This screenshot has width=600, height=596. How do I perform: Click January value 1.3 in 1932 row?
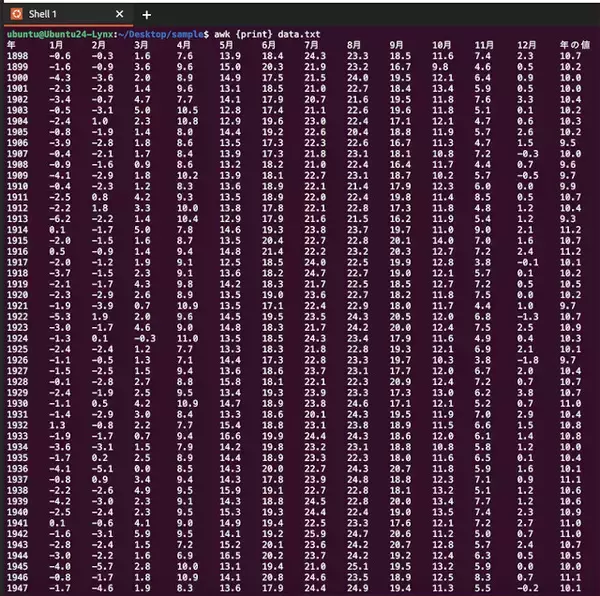pos(57,425)
